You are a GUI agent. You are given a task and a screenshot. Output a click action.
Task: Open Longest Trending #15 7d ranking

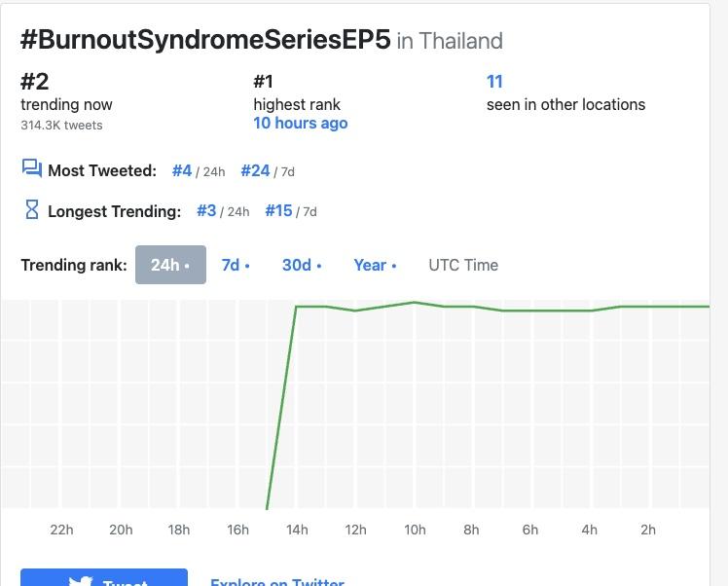278,210
